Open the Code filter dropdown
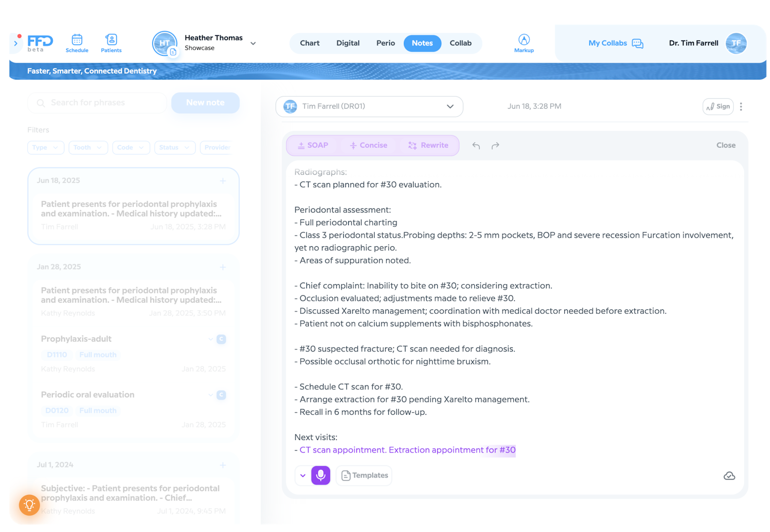The height and width of the screenshot is (532, 770). 131,148
